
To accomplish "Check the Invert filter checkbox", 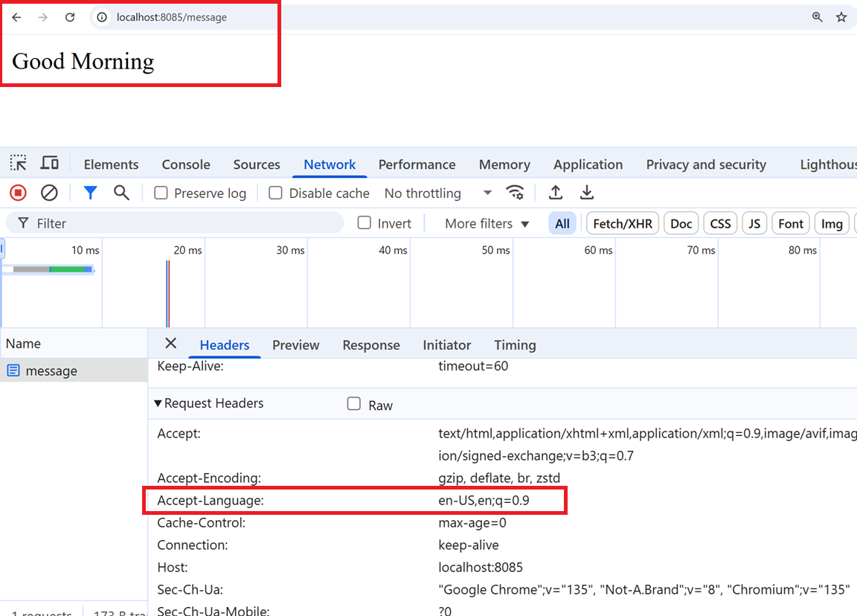I will (x=364, y=223).
